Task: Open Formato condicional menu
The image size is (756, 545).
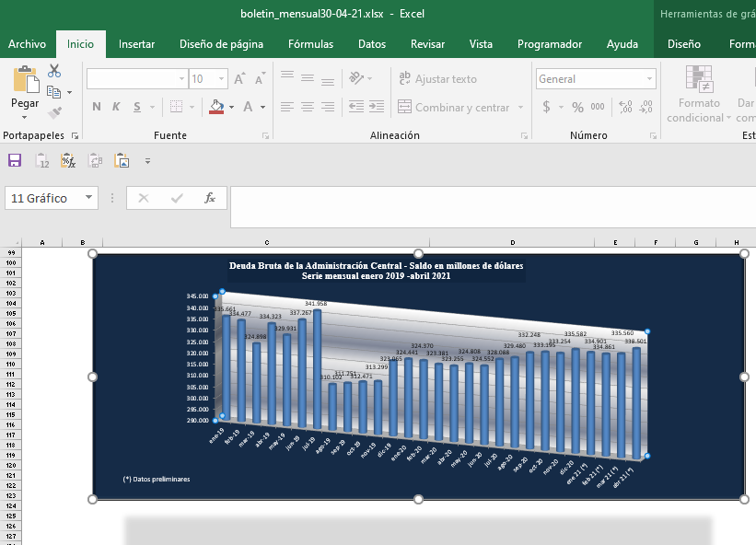Action: click(699, 94)
